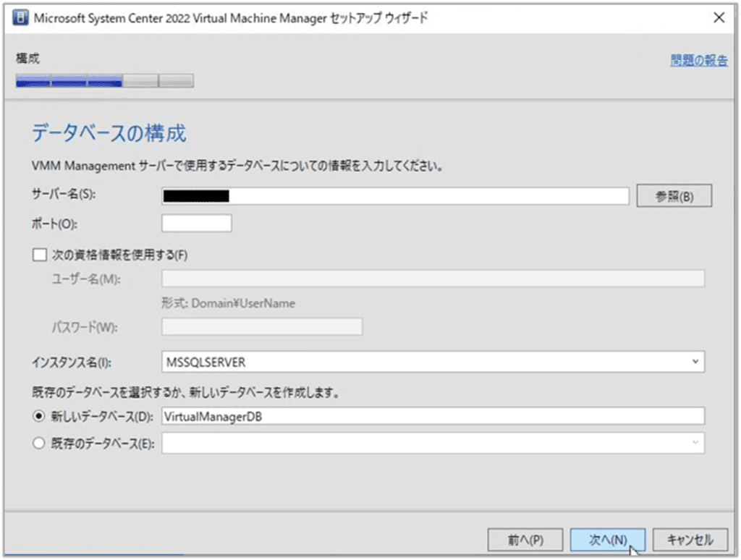Click the 形式: Domain¥UserName hint text
The height and width of the screenshot is (560, 741).
tap(228, 303)
